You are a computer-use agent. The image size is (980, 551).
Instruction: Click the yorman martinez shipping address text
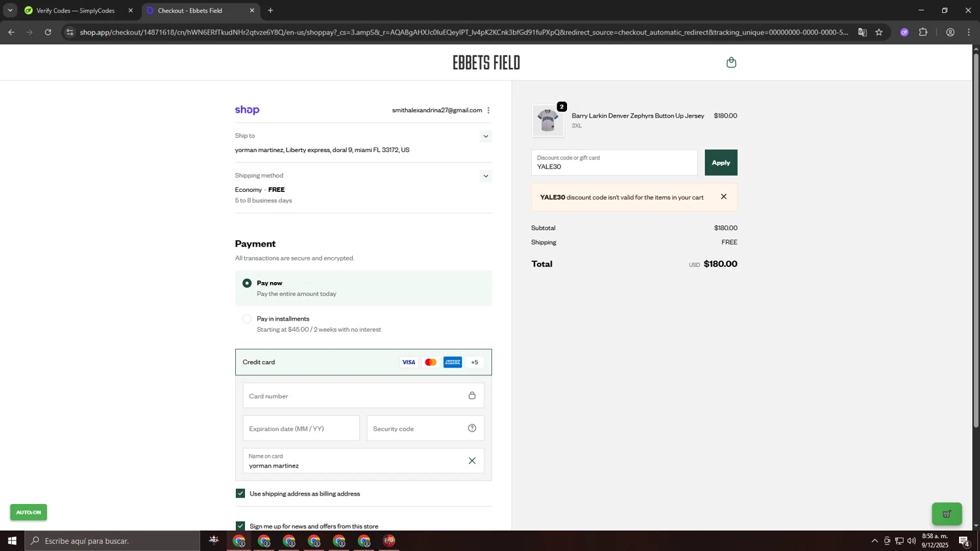(322, 150)
